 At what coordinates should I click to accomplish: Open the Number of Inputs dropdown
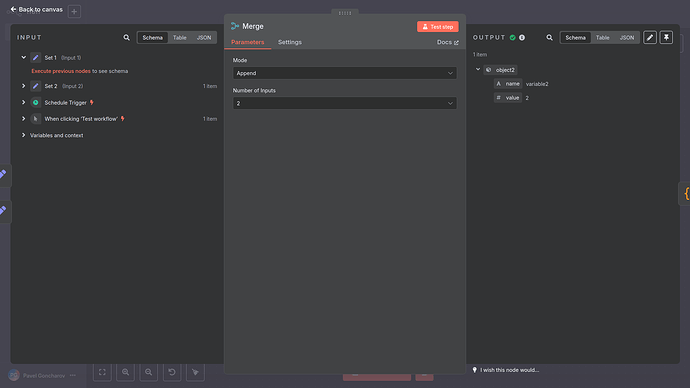pos(345,103)
